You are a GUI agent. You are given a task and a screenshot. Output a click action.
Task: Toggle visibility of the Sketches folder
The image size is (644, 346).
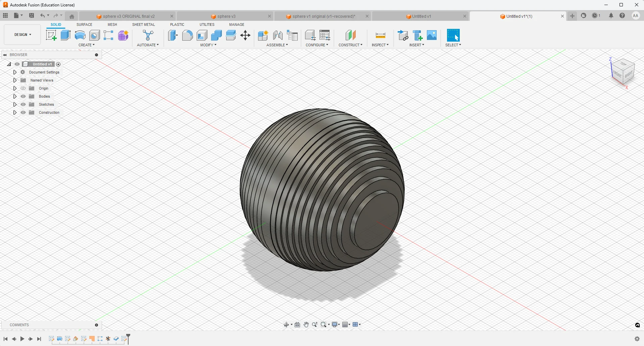23,104
